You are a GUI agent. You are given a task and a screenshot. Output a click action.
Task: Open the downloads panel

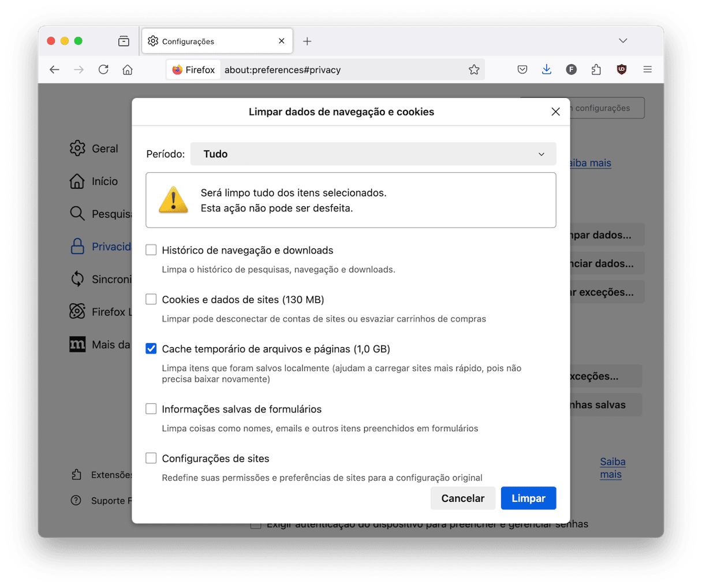pos(547,70)
